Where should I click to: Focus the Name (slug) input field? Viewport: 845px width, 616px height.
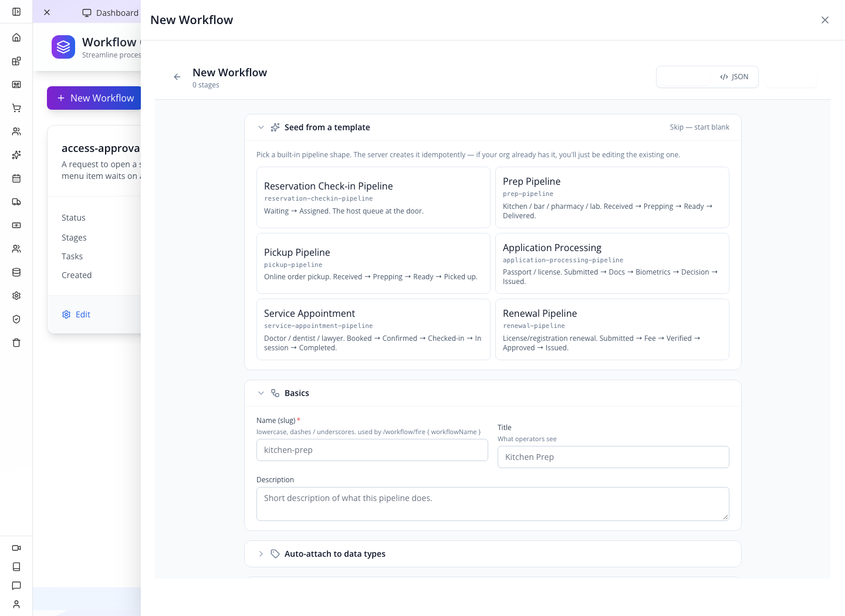372,450
